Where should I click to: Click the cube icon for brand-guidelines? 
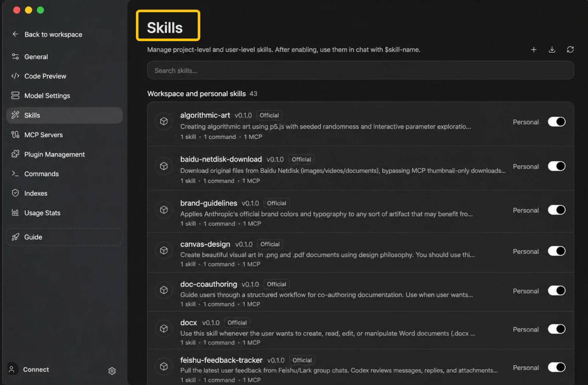(164, 210)
